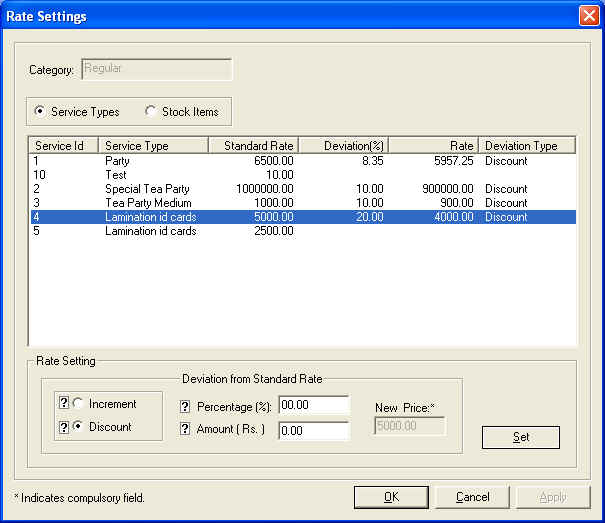Select the Special Tea Party row
The height and width of the screenshot is (523, 605).
303,189
